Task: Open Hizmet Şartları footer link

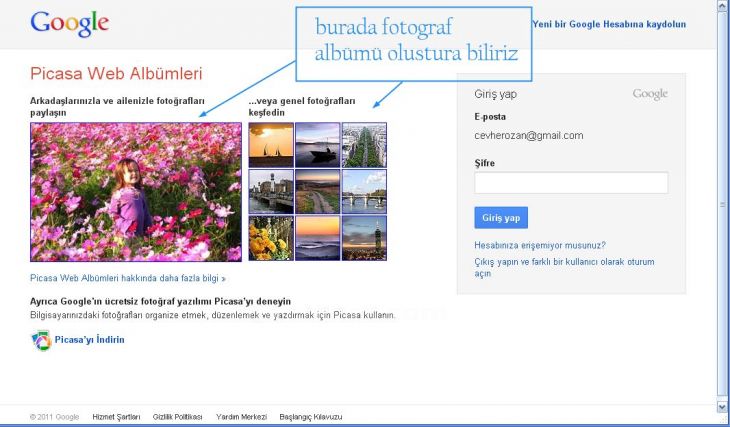Action: (116, 417)
